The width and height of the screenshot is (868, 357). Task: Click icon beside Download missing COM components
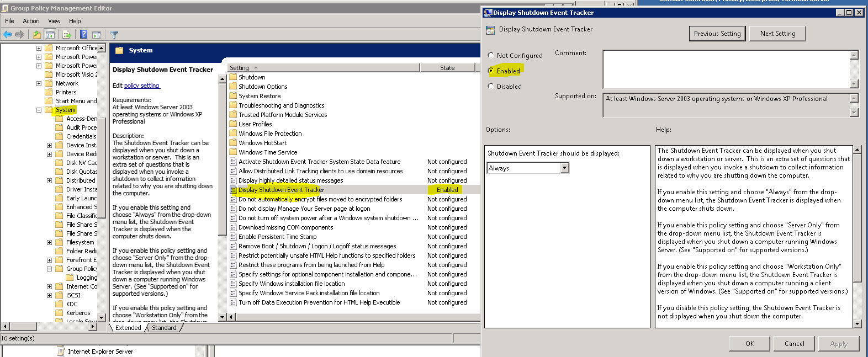[233, 227]
